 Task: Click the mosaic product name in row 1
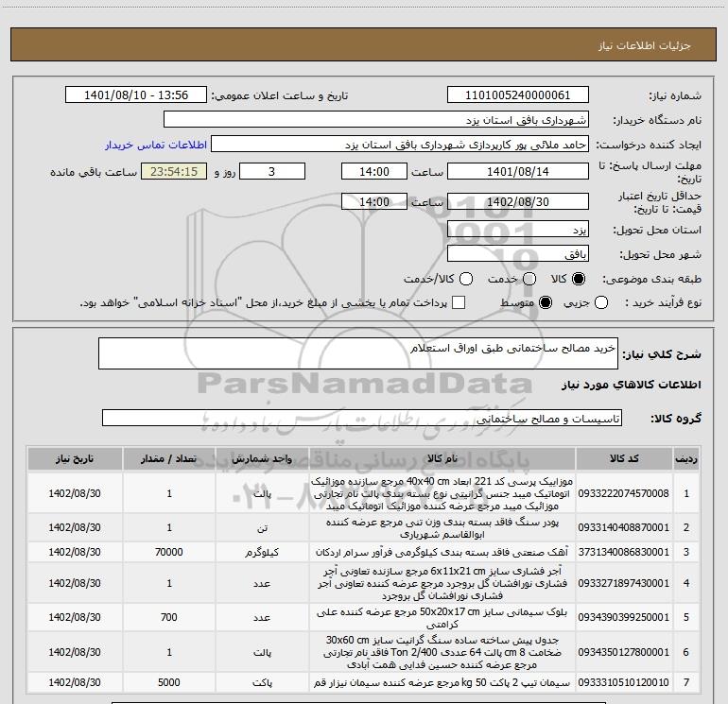(442, 493)
